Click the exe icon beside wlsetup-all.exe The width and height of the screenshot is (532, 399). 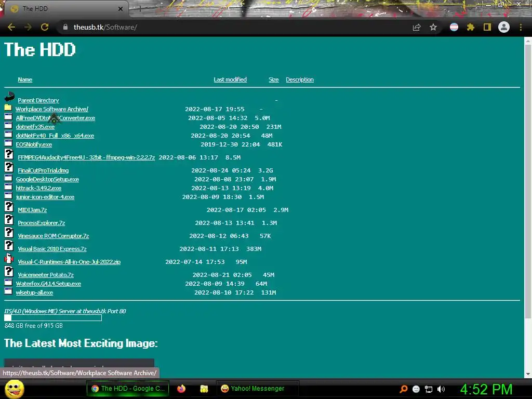[8, 291]
